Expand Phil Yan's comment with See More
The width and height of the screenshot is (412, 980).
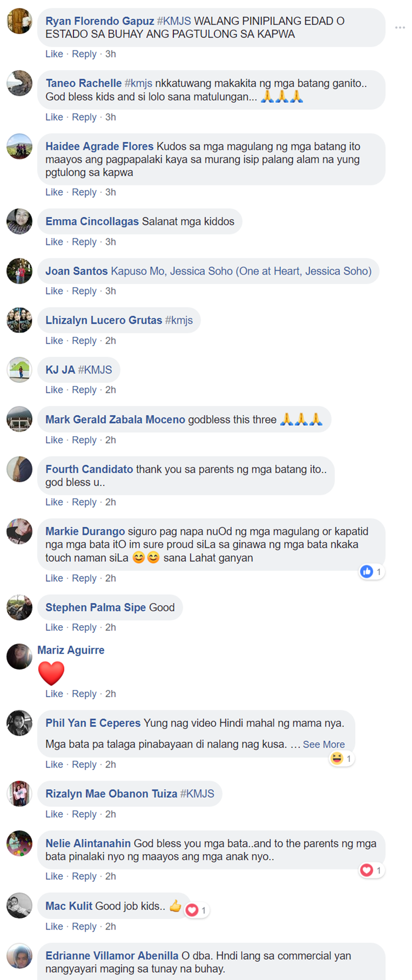click(324, 744)
